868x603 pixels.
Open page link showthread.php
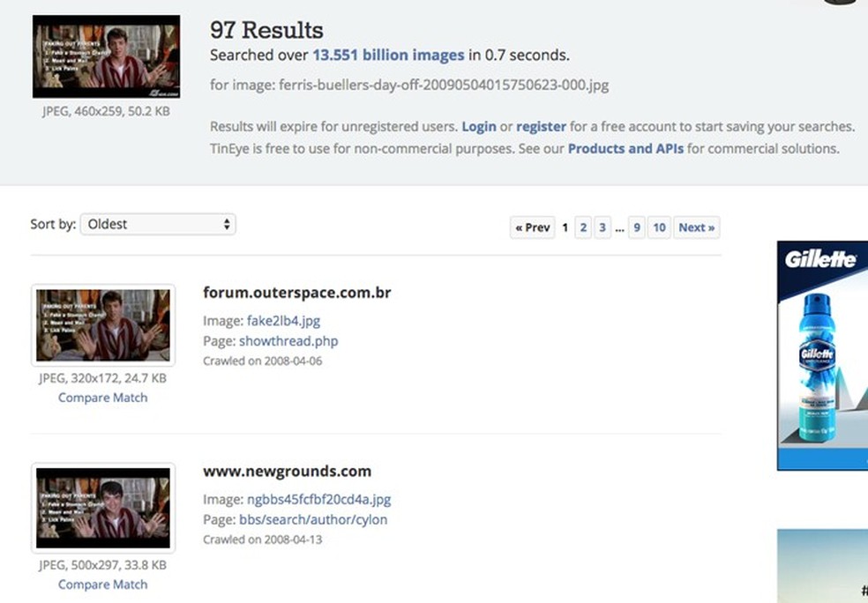point(288,341)
